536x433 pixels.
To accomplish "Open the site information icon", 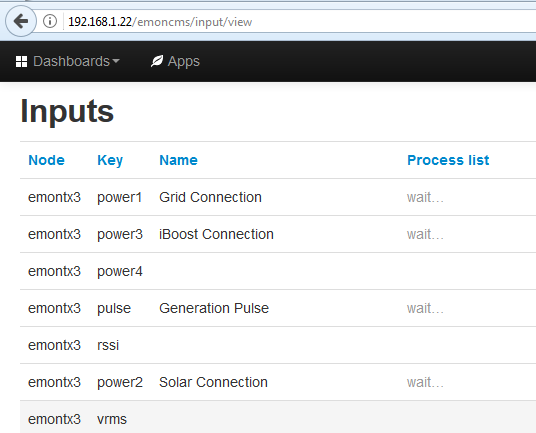I will pos(50,21).
